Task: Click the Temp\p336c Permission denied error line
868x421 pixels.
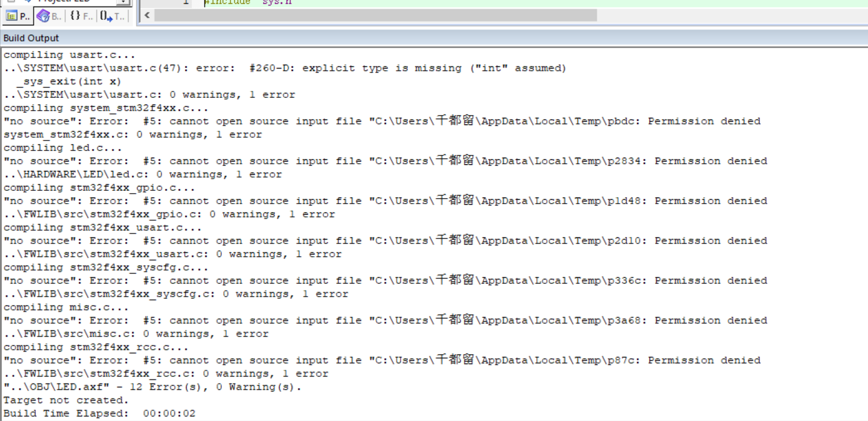Action: pyautogui.click(x=385, y=280)
